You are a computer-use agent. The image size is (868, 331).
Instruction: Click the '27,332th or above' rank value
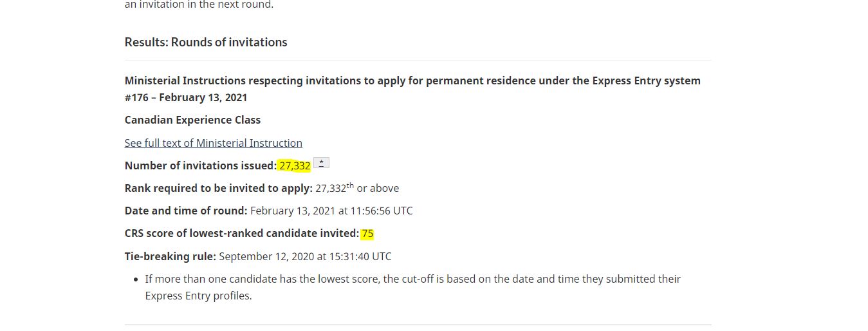[x=357, y=188]
